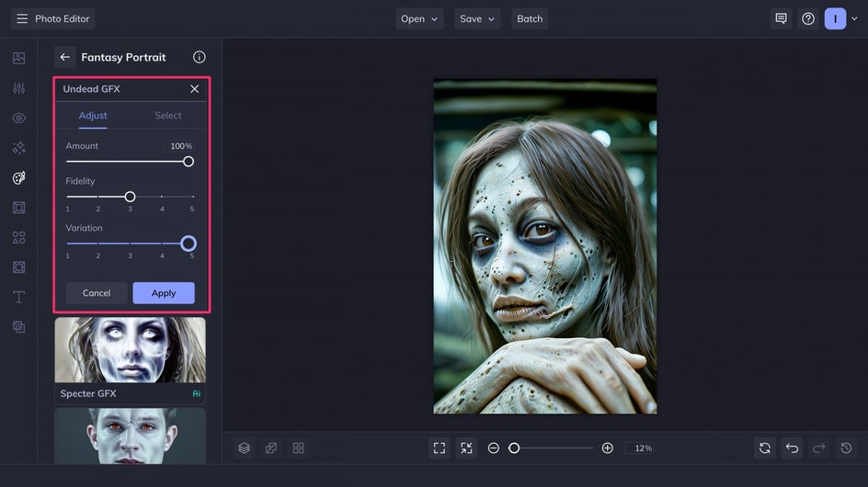This screenshot has height=487, width=868.
Task: Click the Variation slider handle
Action: coord(188,243)
